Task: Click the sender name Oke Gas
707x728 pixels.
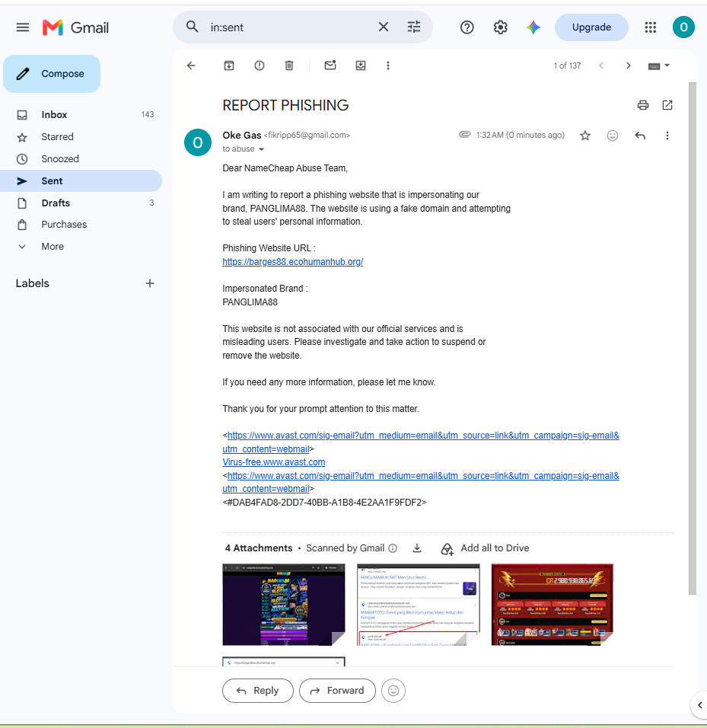Action: click(242, 135)
